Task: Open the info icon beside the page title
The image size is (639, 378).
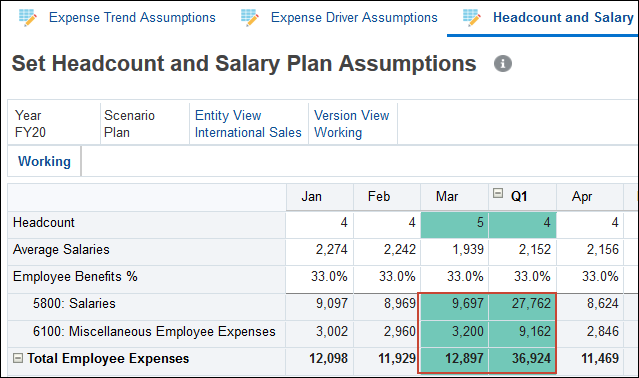Action: tap(503, 64)
